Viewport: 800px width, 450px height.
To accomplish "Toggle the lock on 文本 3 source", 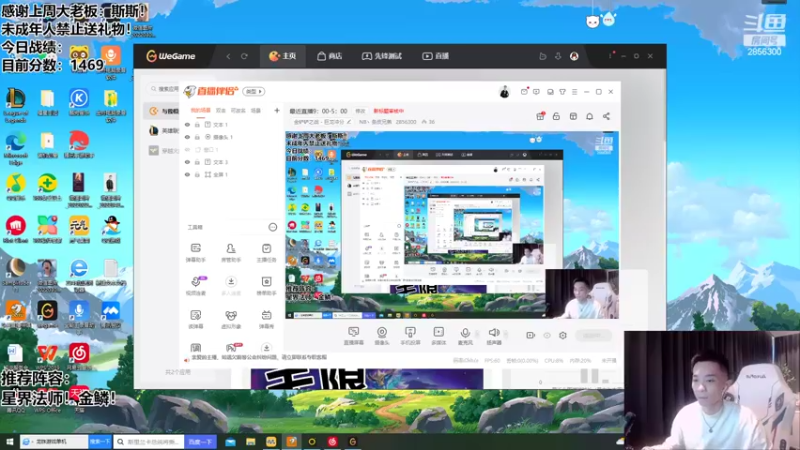I will [x=197, y=162].
